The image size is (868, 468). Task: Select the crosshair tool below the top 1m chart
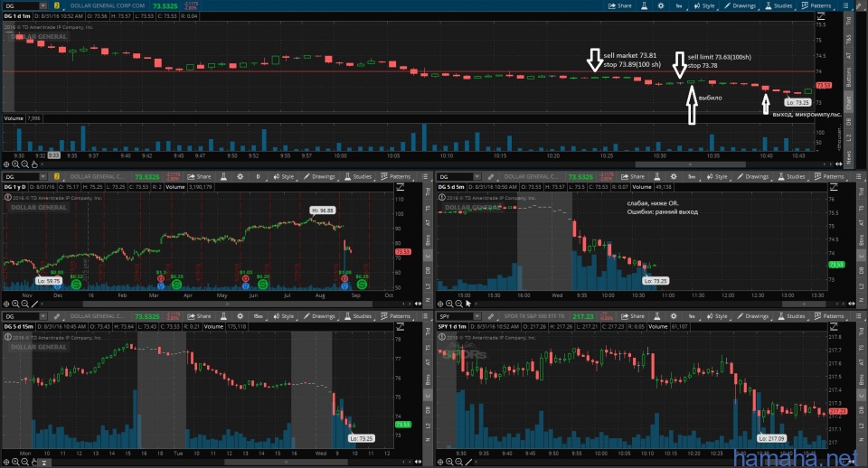pyautogui.click(x=6, y=164)
